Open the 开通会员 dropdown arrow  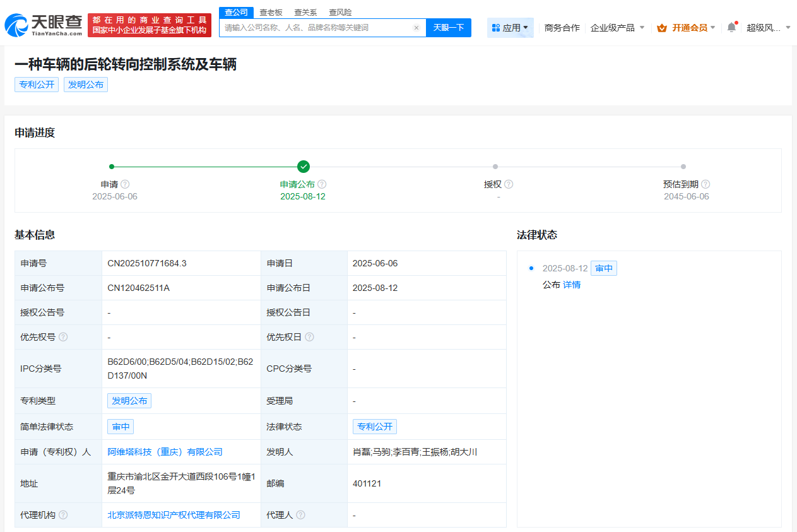point(714,27)
